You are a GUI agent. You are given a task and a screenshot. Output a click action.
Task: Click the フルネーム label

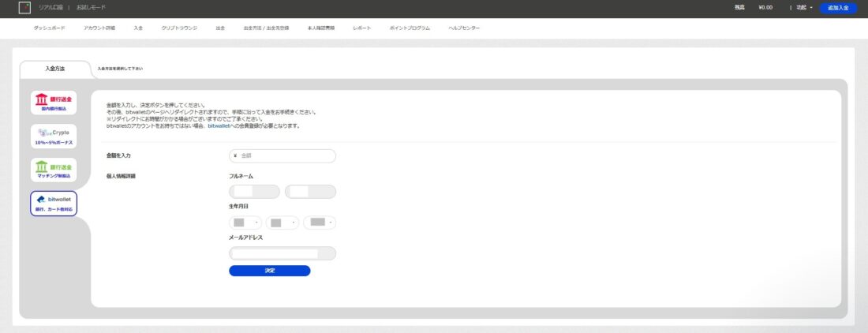pos(241,177)
